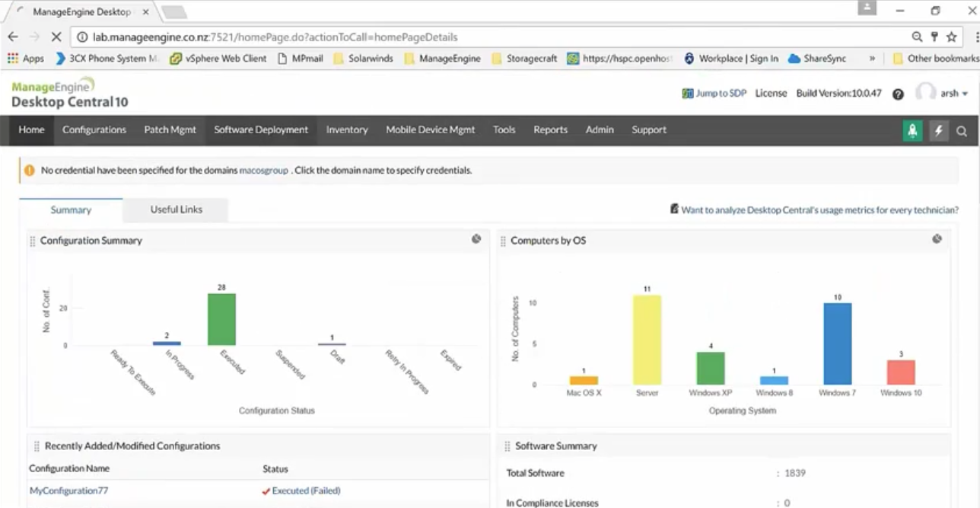Click browser back arrow
This screenshot has height=508, width=980.
[13, 37]
